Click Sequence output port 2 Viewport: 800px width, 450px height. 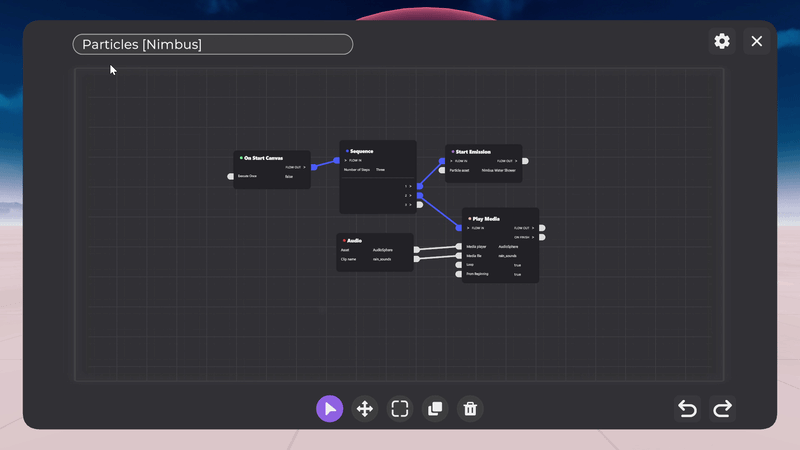pos(420,195)
